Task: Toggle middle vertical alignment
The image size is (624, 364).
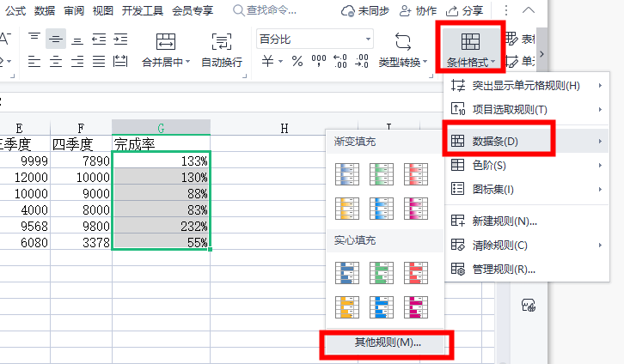Action: (56, 39)
